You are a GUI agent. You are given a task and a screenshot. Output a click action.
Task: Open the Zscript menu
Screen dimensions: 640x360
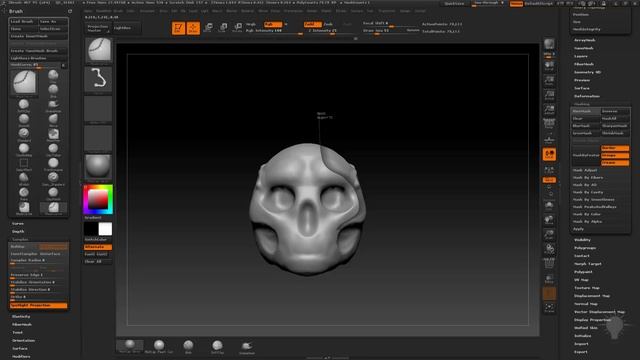[x=420, y=11]
